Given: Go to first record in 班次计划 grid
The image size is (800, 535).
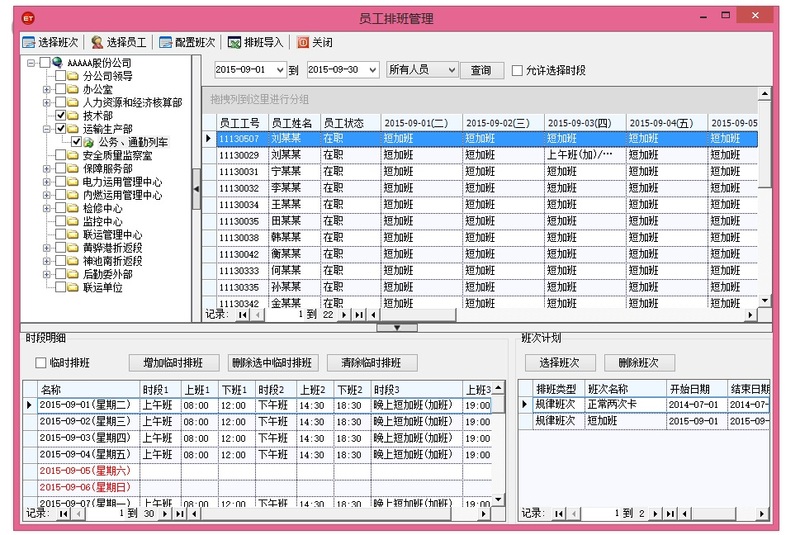Looking at the screenshot, I should pyautogui.click(x=559, y=514).
